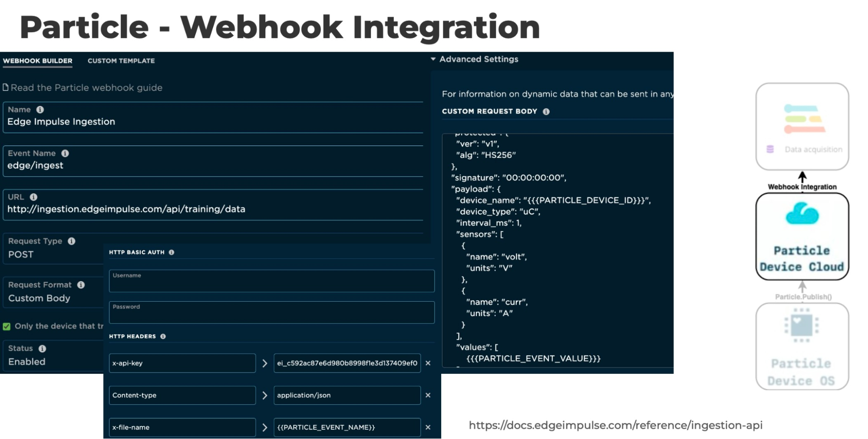
Task: Collapse the Advanced Settings section
Action: click(475, 59)
